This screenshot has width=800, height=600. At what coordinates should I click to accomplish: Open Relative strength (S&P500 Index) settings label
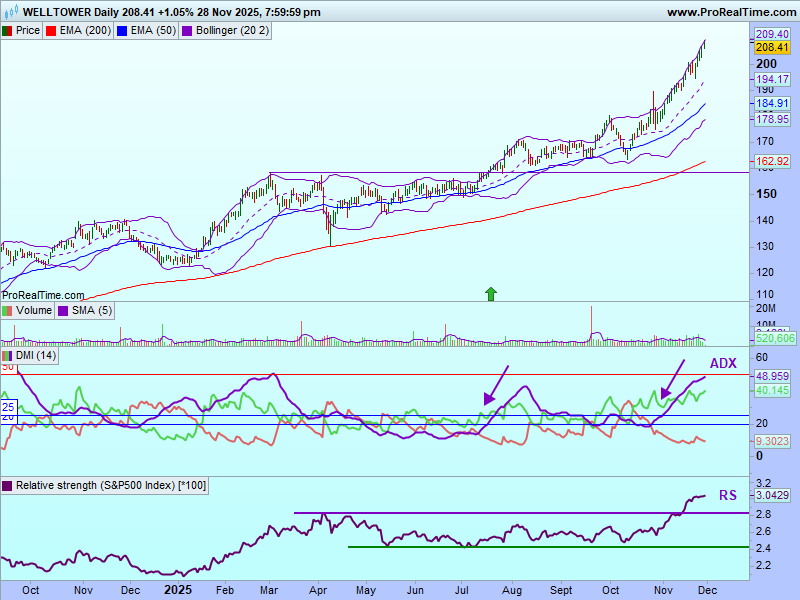pyautogui.click(x=110, y=485)
